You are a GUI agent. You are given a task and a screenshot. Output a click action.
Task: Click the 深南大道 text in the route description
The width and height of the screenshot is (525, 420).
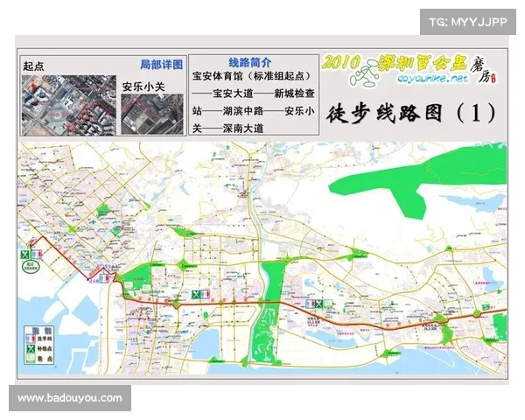click(x=243, y=129)
